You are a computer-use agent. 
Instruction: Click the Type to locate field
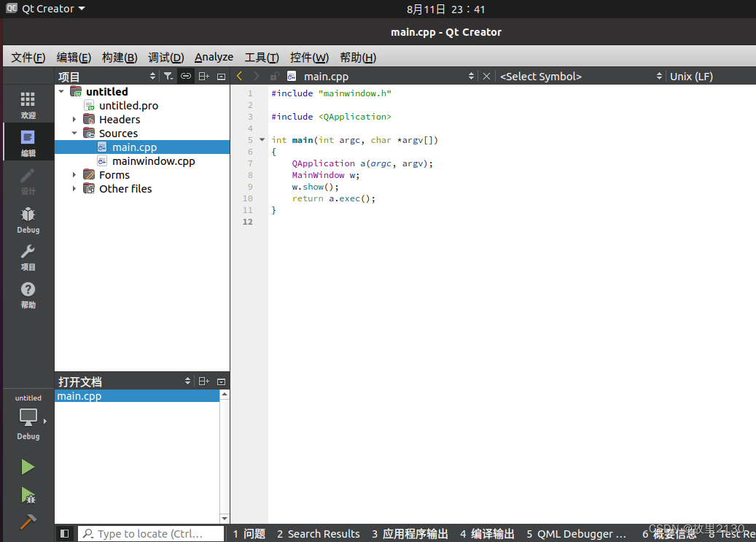151,533
